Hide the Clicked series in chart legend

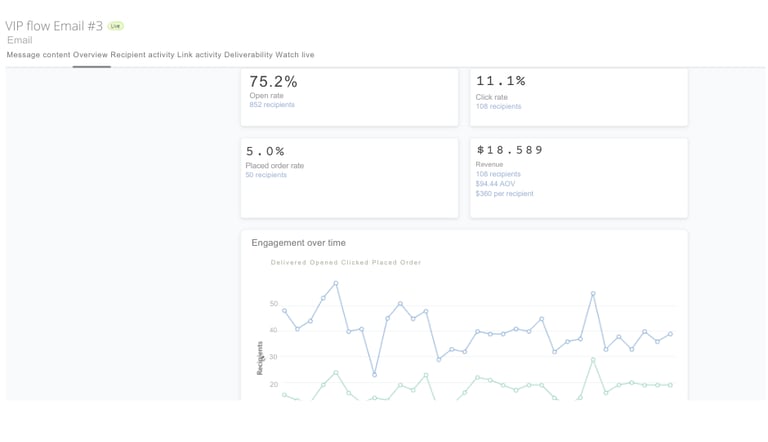click(x=357, y=263)
